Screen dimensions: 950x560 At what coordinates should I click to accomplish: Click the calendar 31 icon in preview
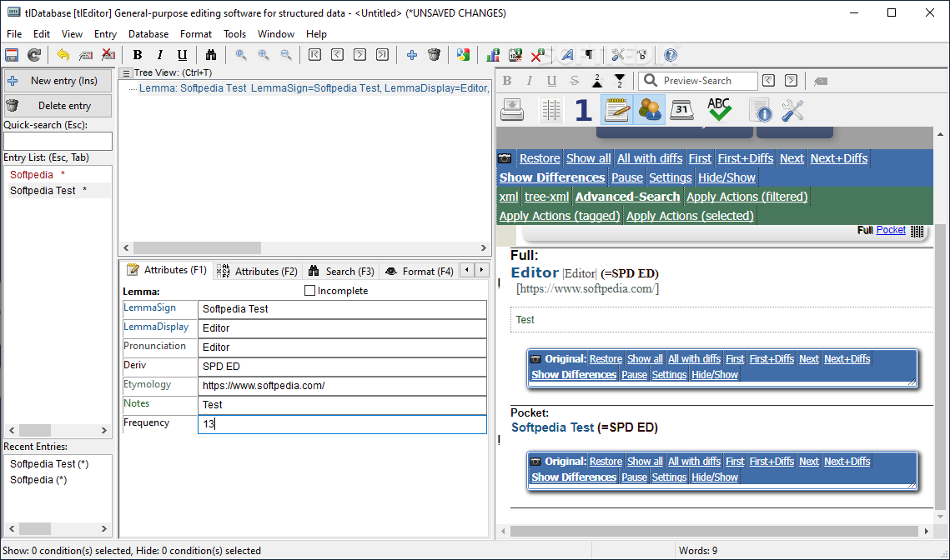(682, 110)
